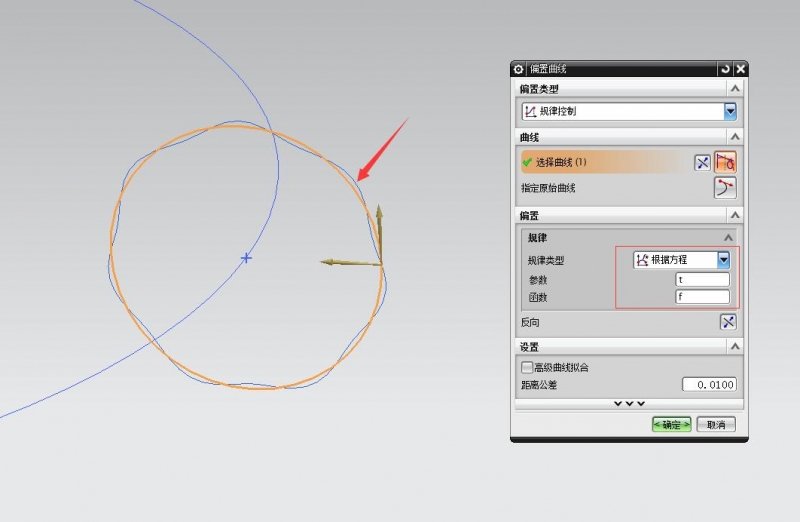Screen dimensions: 800x522
Task: Open the 根据方程 law type dropdown
Action: click(723, 260)
